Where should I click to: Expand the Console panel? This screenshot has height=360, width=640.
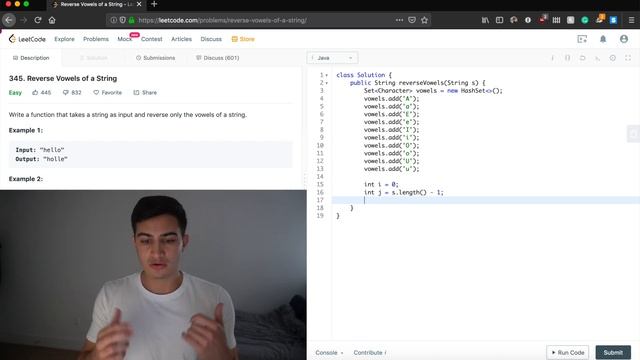[329, 352]
